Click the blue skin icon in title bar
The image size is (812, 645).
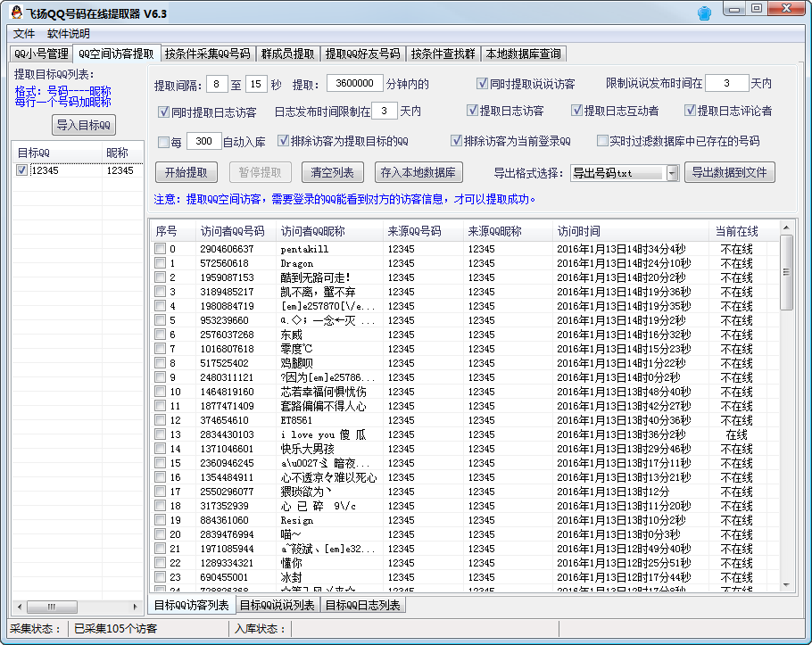point(705,12)
